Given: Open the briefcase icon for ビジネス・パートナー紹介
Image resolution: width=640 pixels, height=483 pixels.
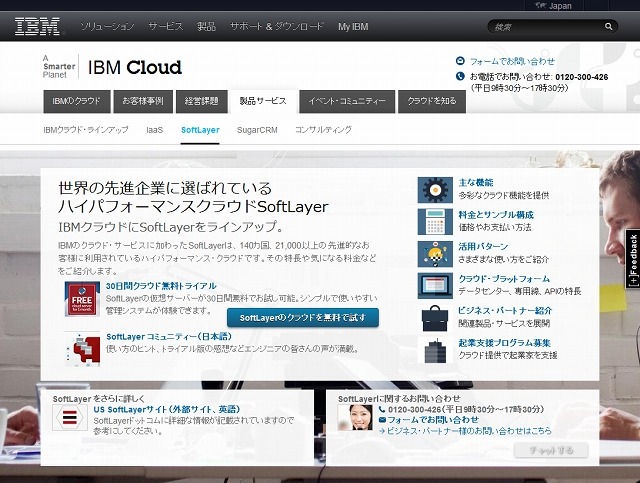Looking at the screenshot, I should pyautogui.click(x=435, y=318).
